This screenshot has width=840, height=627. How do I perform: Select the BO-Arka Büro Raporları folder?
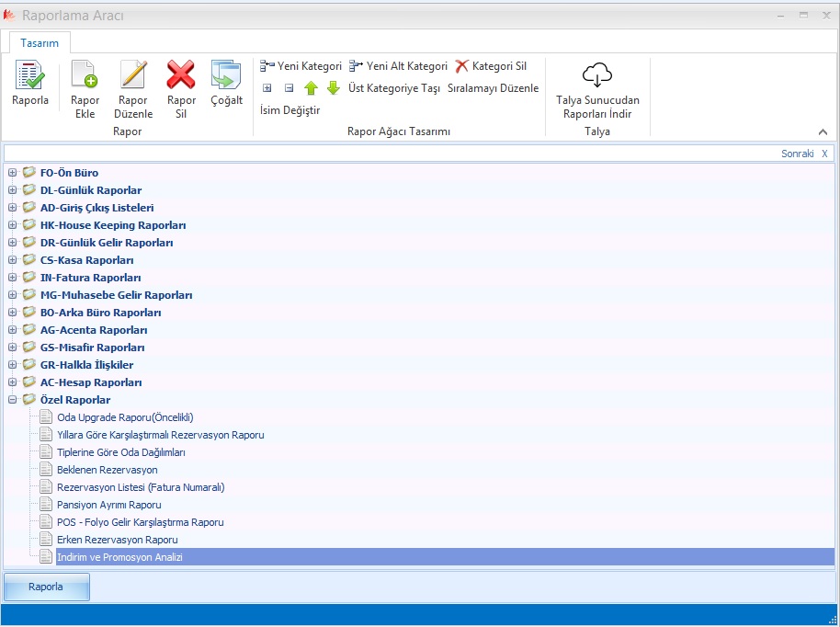pos(101,313)
